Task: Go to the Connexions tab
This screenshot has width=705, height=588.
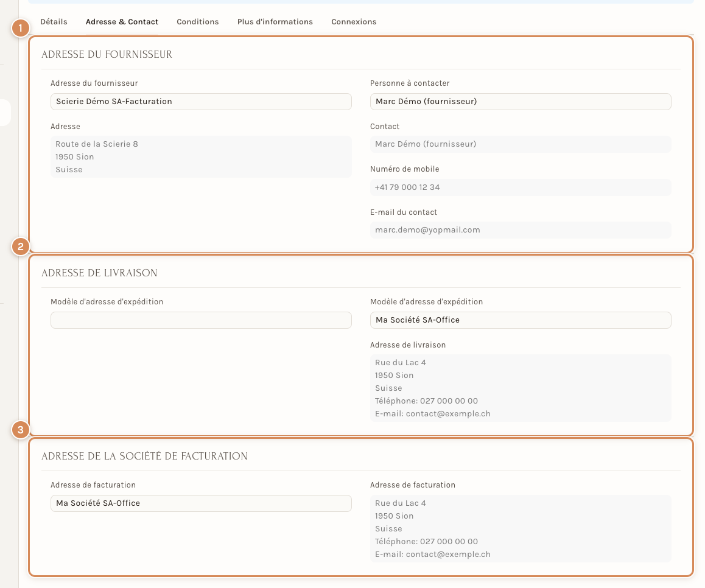Action: (354, 21)
